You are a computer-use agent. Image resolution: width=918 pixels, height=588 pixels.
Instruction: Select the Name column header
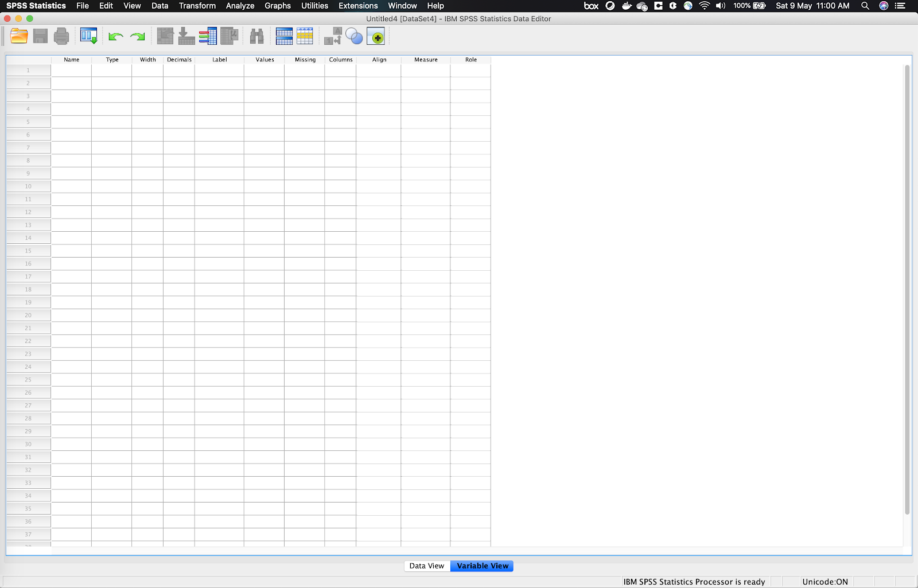point(72,60)
